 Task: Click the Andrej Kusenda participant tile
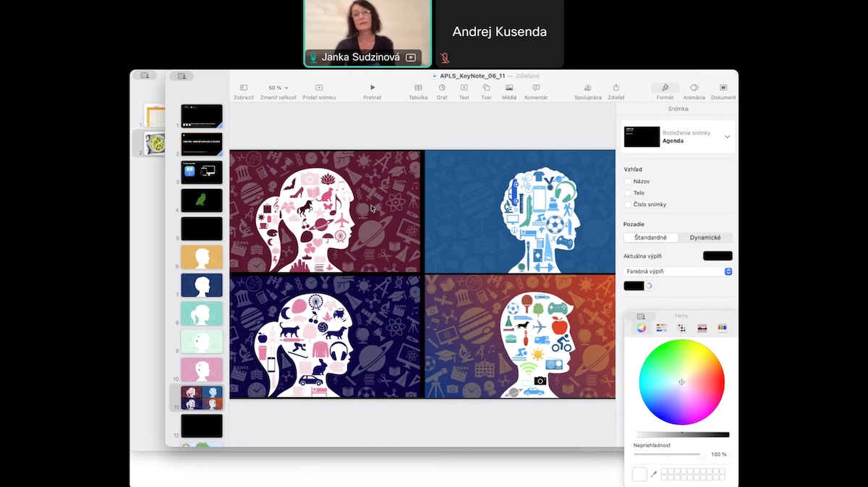click(499, 33)
